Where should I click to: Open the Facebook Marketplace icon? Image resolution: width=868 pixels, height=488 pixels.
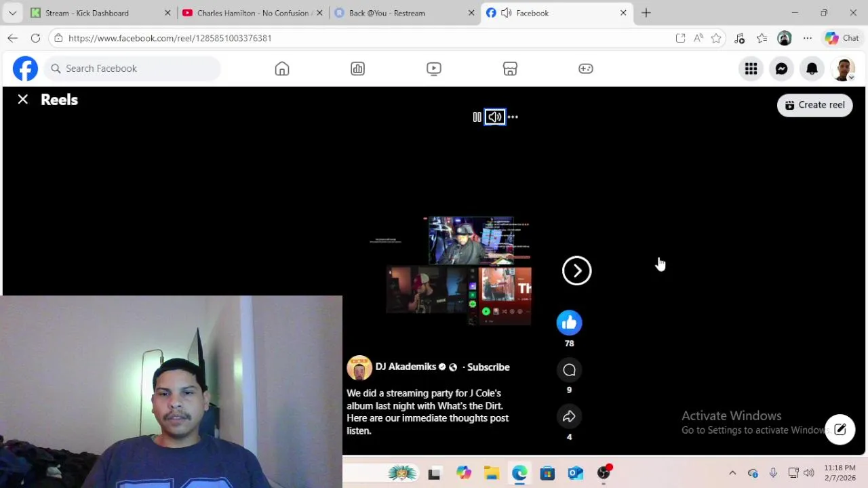pos(510,68)
